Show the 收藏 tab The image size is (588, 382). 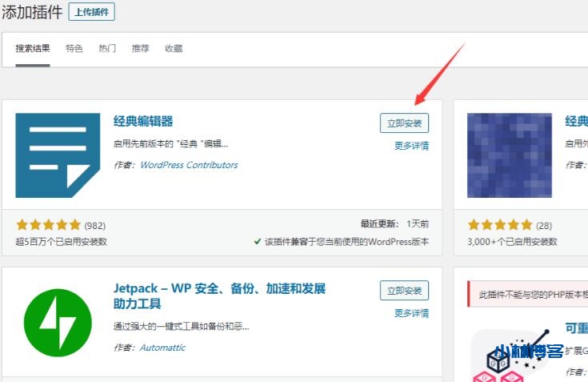[x=174, y=48]
